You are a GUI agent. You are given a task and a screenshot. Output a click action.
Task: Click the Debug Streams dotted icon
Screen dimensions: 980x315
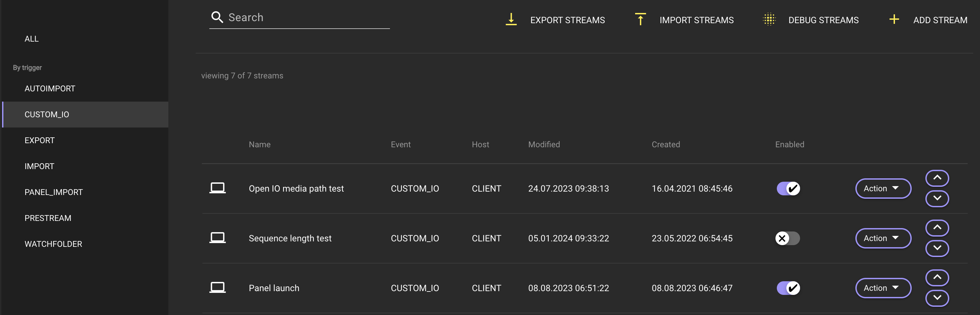pos(769,19)
